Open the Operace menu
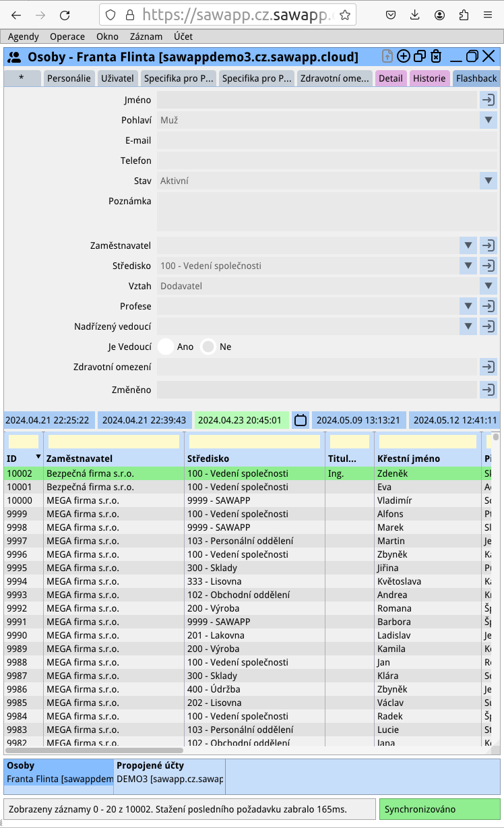The height and width of the screenshot is (828, 504). click(x=67, y=36)
